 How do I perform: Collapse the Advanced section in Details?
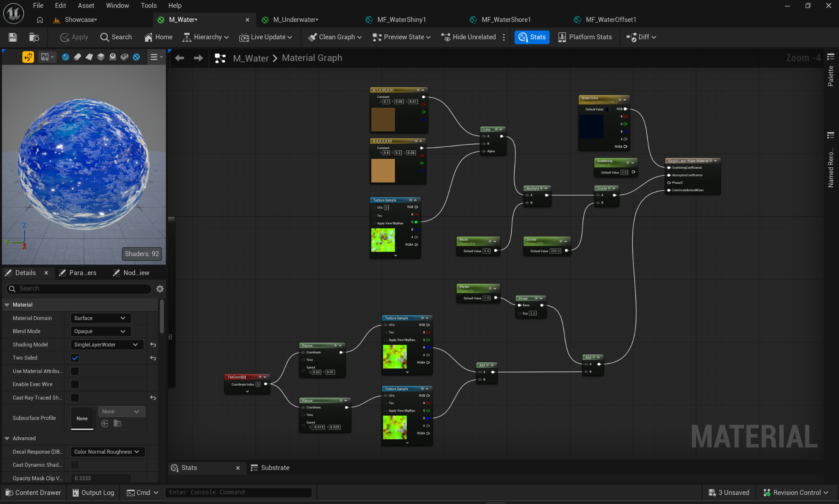point(7,438)
